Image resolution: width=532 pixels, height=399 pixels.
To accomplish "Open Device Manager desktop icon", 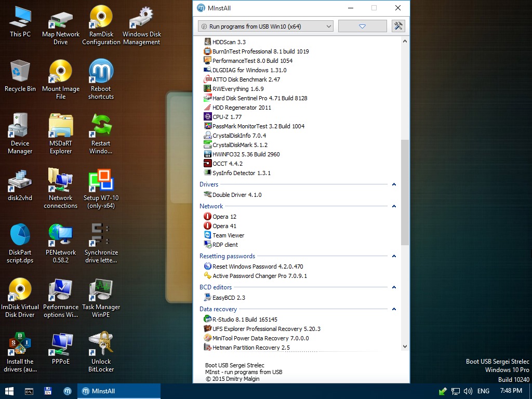I will [x=20, y=135].
